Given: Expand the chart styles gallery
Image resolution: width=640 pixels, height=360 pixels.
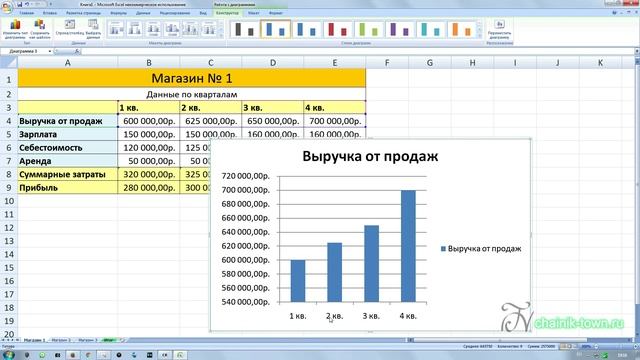Looking at the screenshot, I should 480,36.
